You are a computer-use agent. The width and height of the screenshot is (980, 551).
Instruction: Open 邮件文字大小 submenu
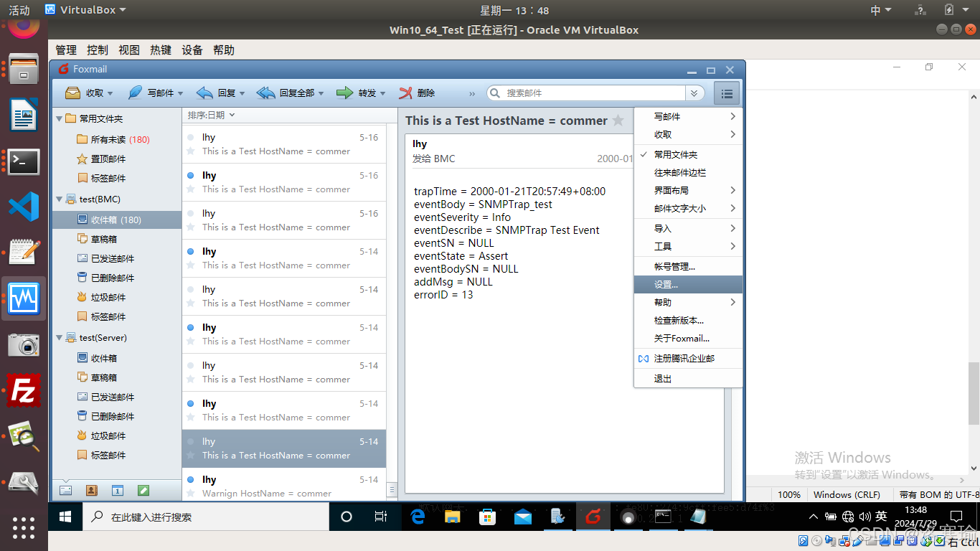coord(688,208)
